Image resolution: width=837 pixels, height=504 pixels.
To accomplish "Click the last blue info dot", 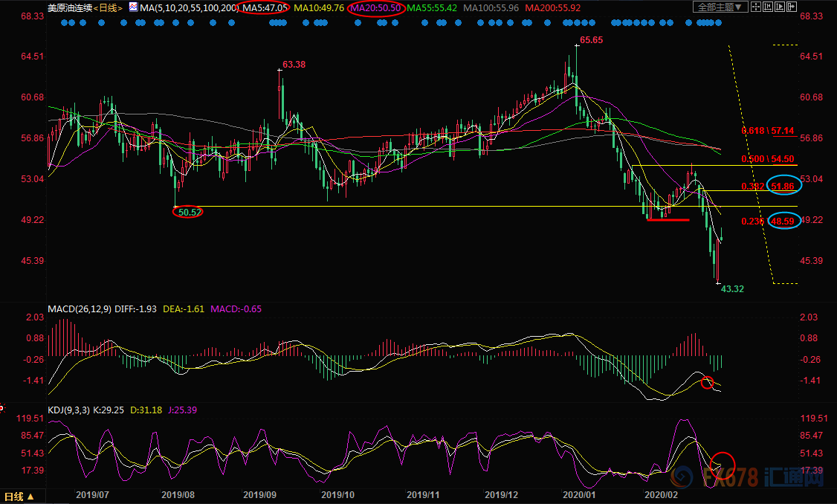I will click(x=719, y=23).
